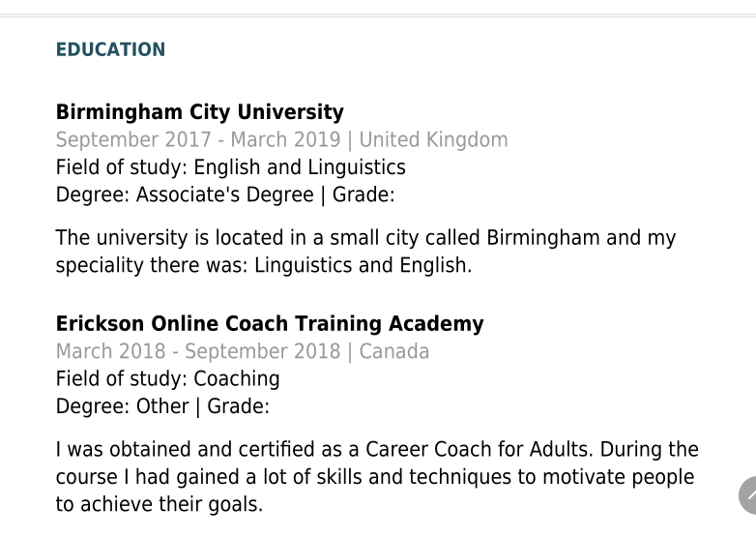Click the Grade label under Birmingham City University
Image resolution: width=756 pixels, height=538 pixels.
coord(363,194)
